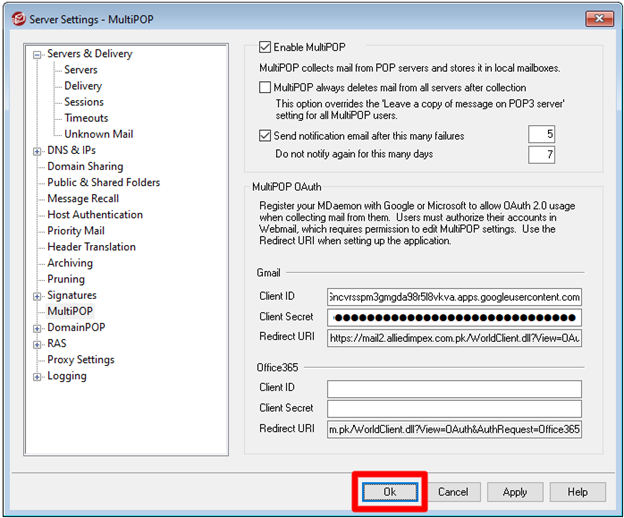Click the Apply button

click(515, 492)
